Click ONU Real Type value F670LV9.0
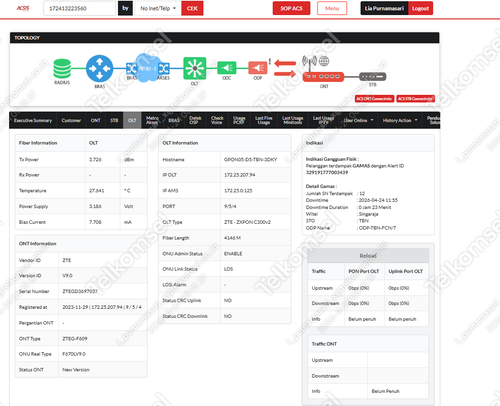This screenshot has height=406, width=500. [74, 354]
